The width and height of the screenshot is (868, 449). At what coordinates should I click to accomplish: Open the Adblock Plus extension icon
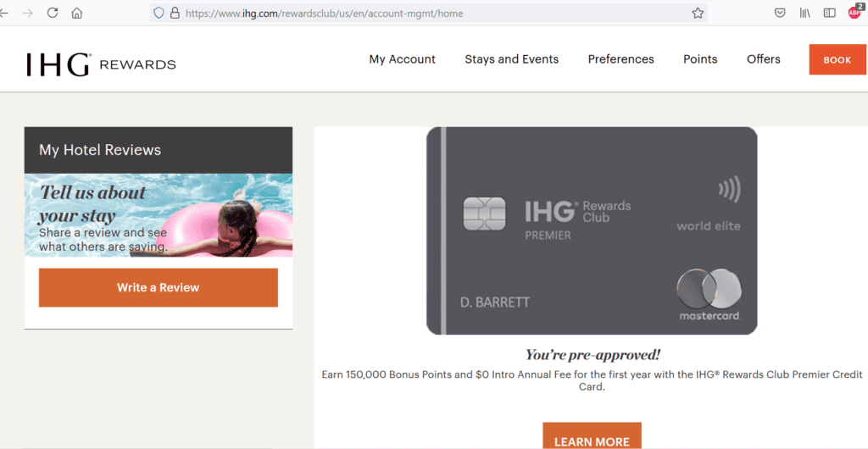854,12
